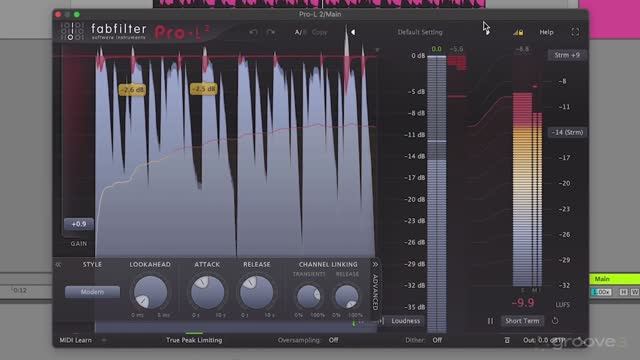Viewport: 640px width, 360px height.
Task: Click the Attack knob
Action: pos(207,292)
